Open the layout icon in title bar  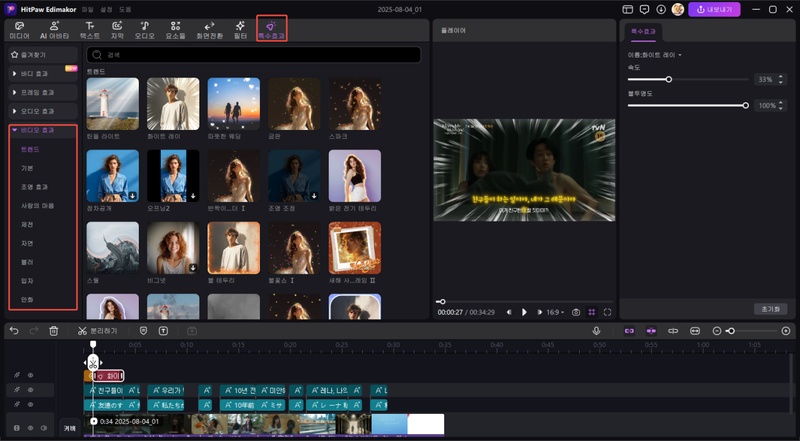coord(628,9)
